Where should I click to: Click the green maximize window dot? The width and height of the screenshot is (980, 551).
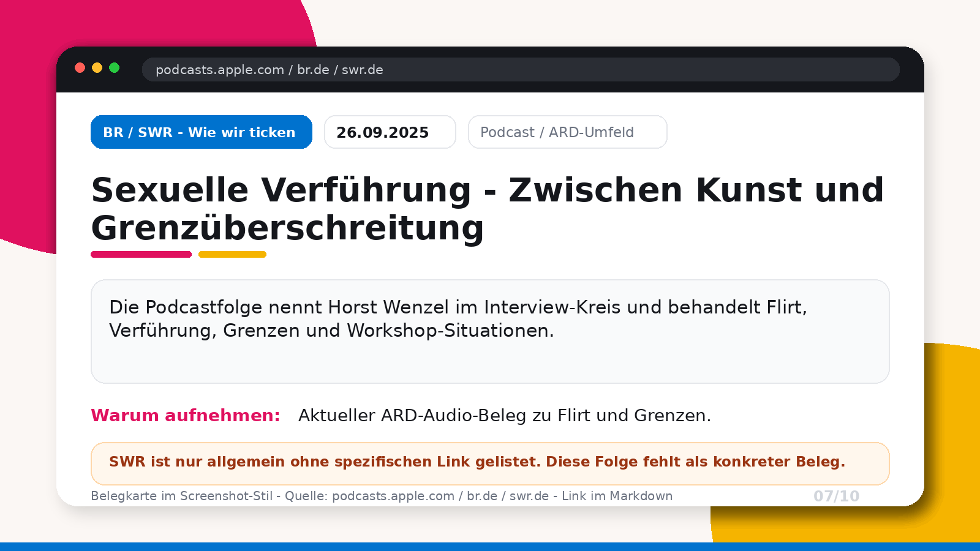click(114, 68)
